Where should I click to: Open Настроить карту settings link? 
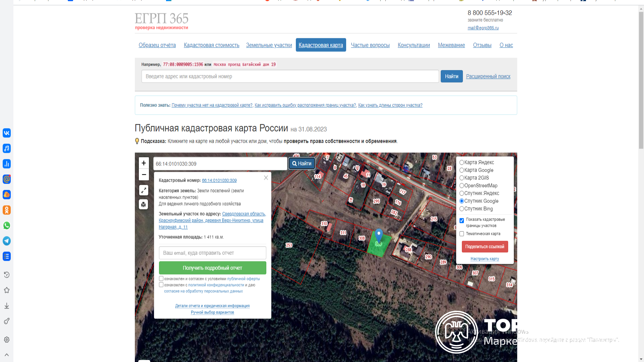(x=484, y=259)
